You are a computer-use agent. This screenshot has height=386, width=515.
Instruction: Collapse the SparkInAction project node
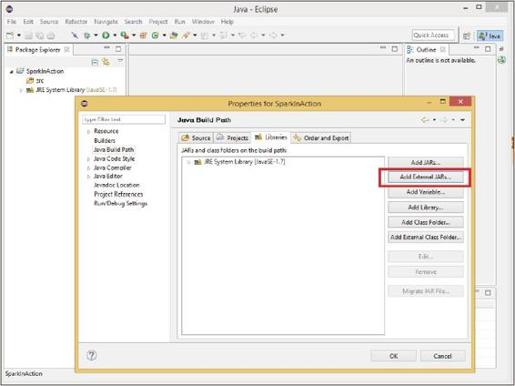click(x=12, y=72)
